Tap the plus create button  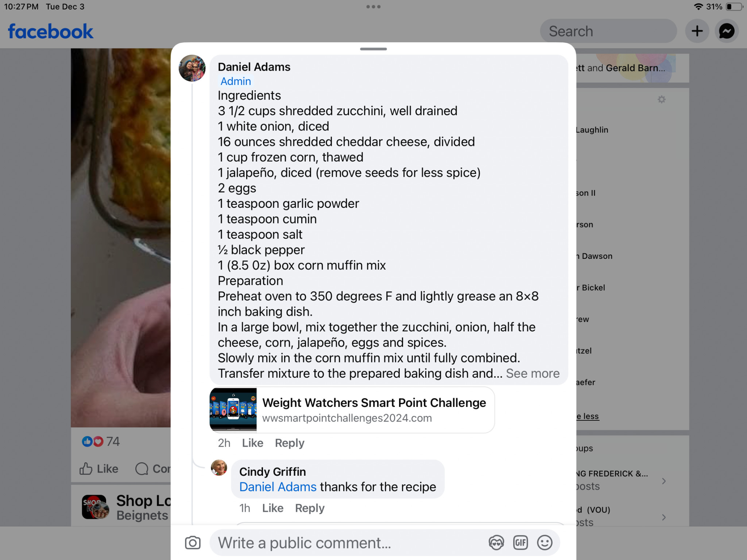tap(697, 31)
